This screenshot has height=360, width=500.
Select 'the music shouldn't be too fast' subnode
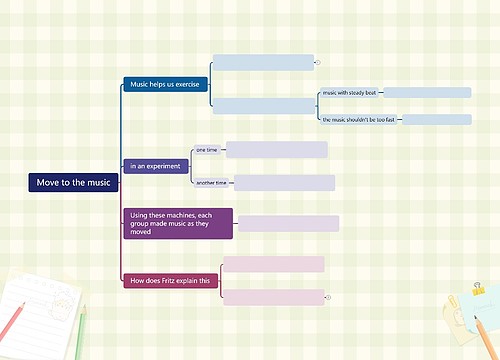pos(359,119)
